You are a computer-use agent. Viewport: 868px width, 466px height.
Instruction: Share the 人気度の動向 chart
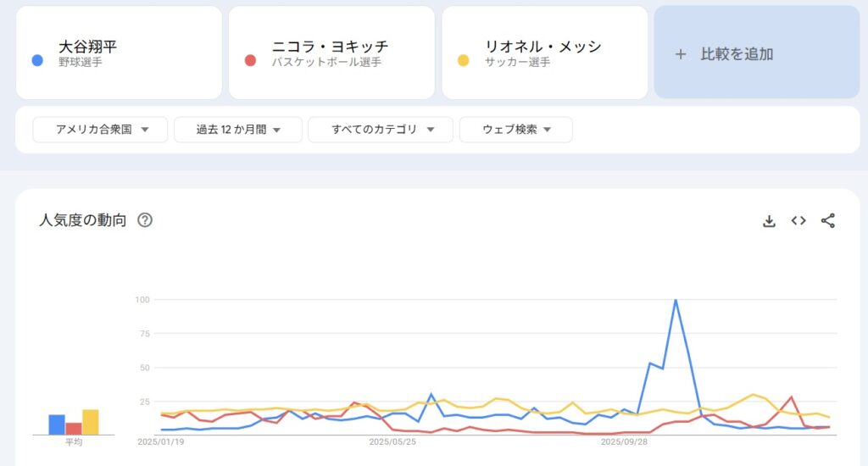[x=828, y=221]
